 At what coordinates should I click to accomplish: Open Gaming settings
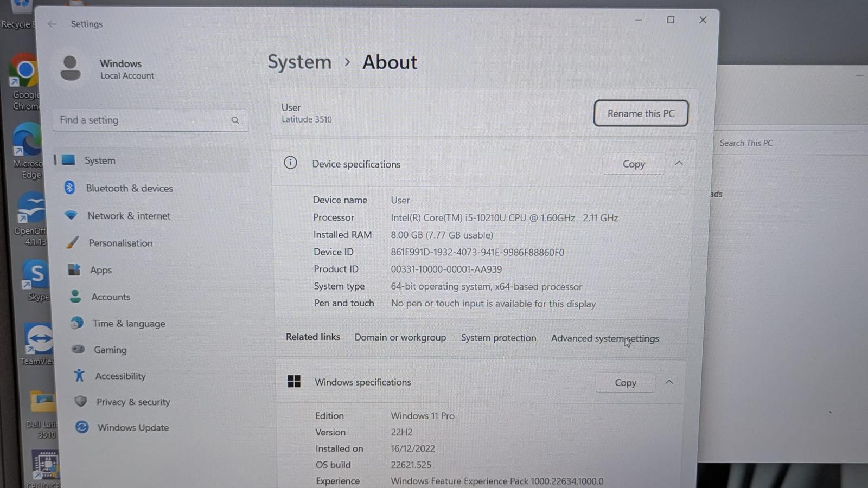click(x=110, y=350)
